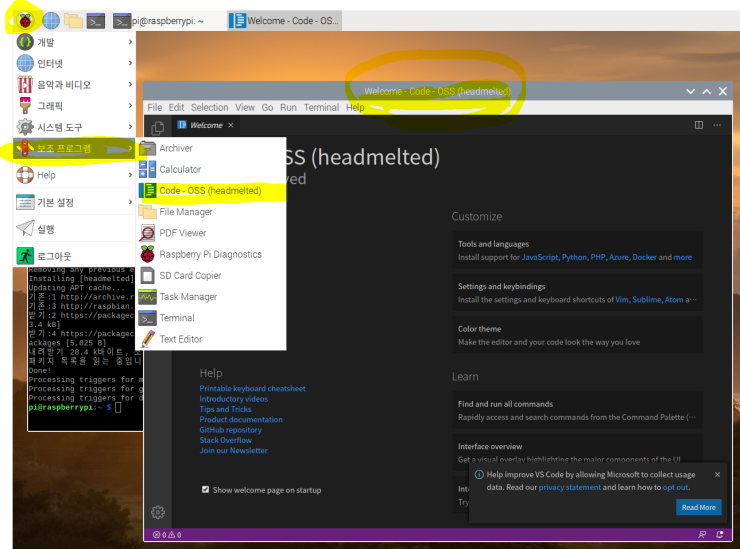The width and height of the screenshot is (740, 549).
Task: Launch File Manager from the accessories submenu
Action: (211, 211)
